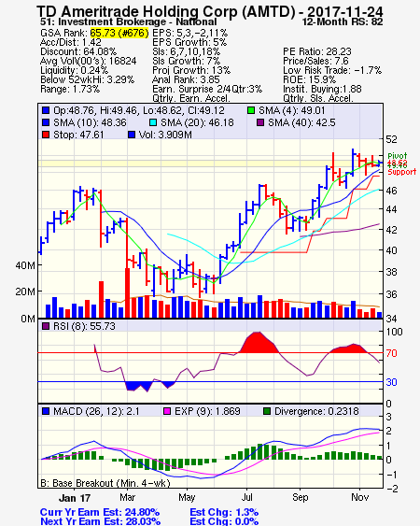Click the Qtrly. Sls. Accel. label

point(318,98)
